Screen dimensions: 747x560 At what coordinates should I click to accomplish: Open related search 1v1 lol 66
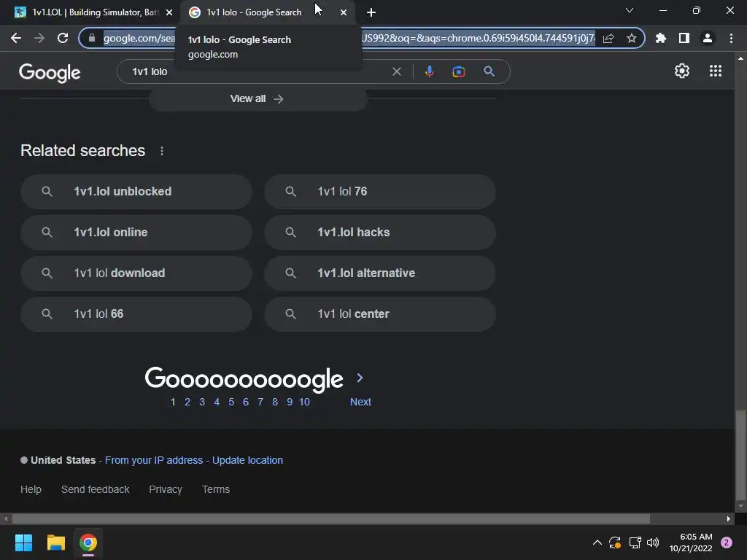click(136, 314)
